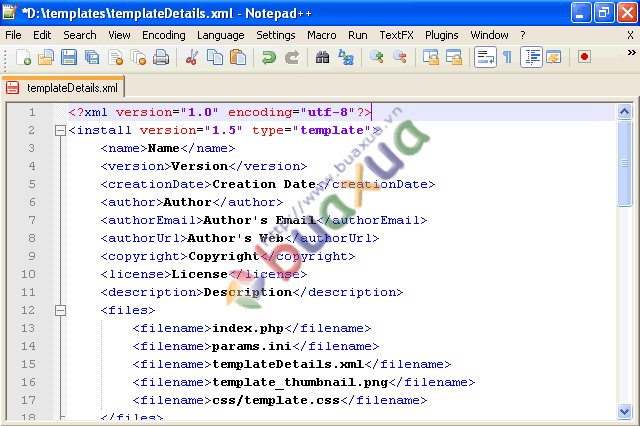Screen dimensions: 640x426
Task: Toggle the indent guide button
Action: tap(531, 57)
